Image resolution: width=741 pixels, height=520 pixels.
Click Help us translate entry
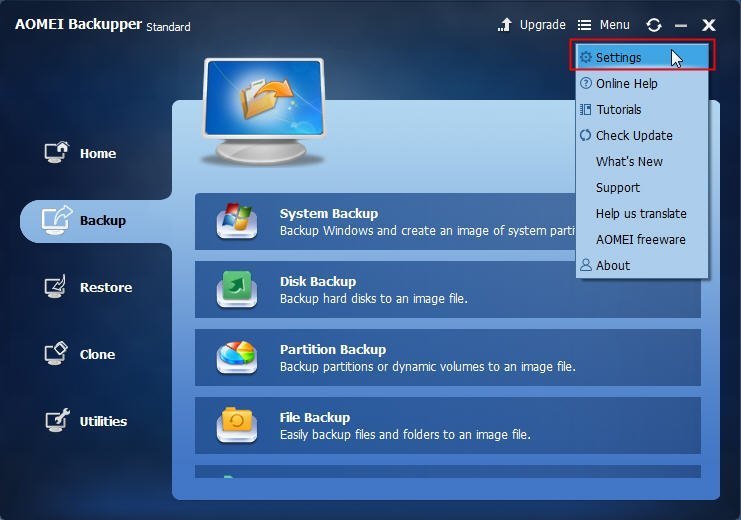tap(642, 214)
